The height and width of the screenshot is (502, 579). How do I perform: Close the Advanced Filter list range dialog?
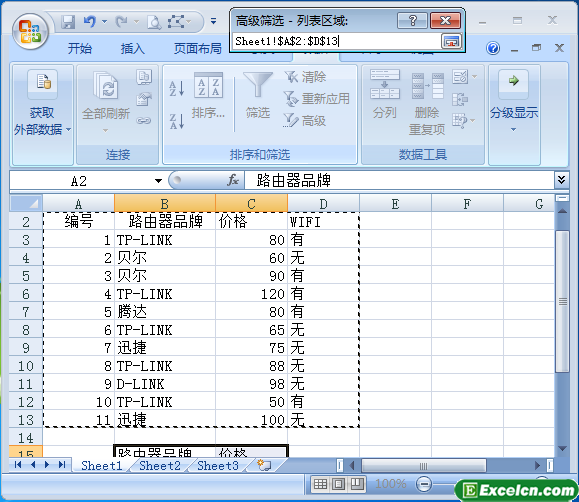pos(445,20)
